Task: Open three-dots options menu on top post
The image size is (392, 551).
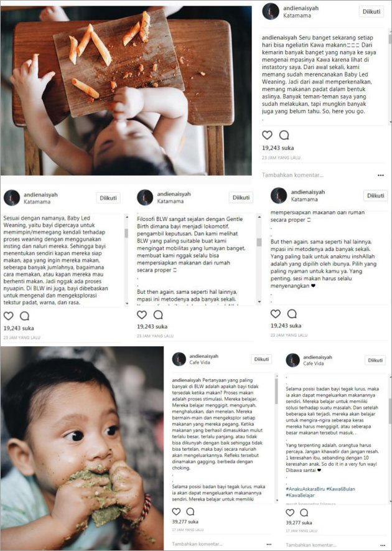Action: (x=381, y=175)
